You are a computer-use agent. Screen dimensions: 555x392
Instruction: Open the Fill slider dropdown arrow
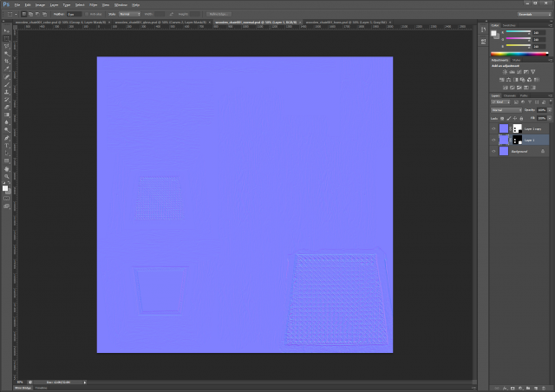tap(550, 118)
